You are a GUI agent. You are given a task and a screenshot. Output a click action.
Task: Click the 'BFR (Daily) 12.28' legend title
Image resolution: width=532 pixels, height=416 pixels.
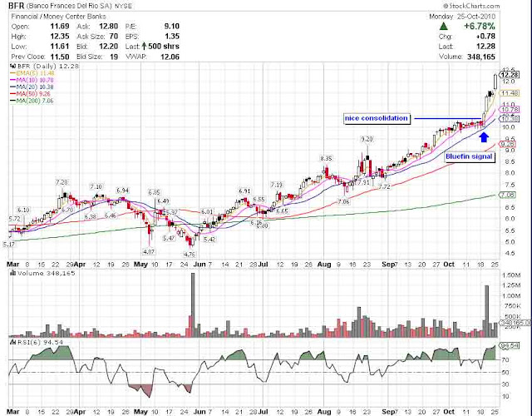[48, 66]
